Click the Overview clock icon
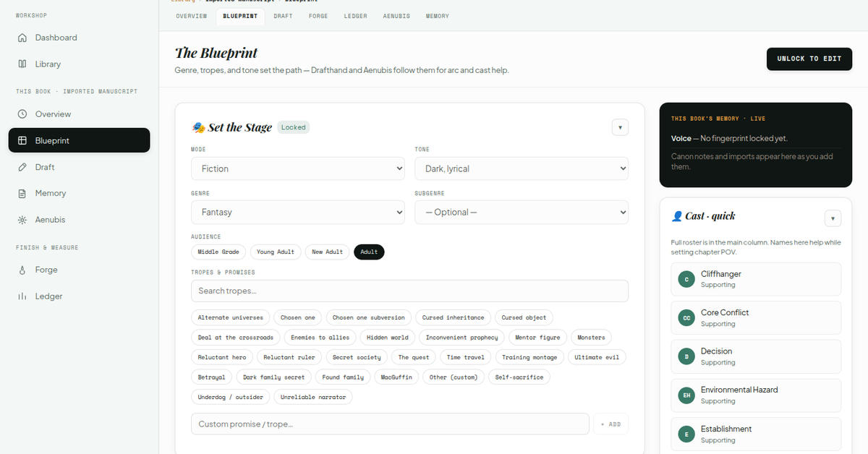Viewport: 868px width, 454px height. pos(22,114)
